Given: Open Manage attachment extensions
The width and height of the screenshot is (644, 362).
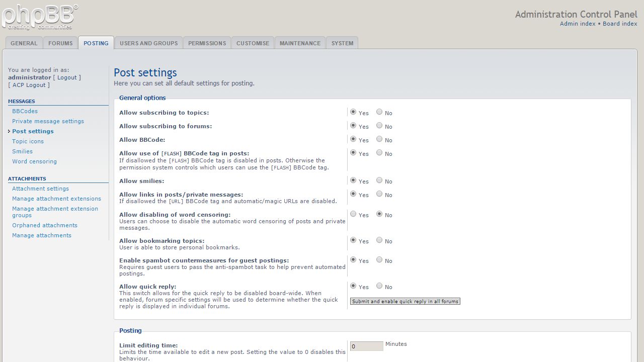Looking at the screenshot, I should click(57, 199).
